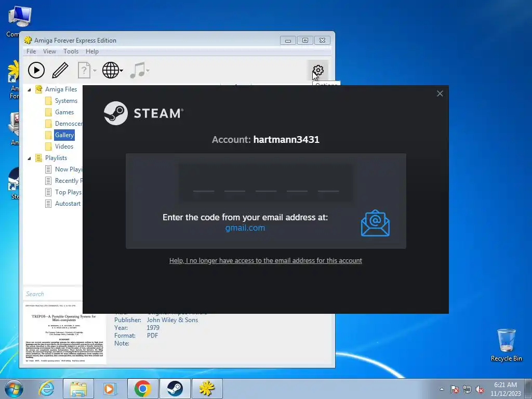This screenshot has height=399, width=532.
Task: Select the Gallery folder in tree
Action: click(64, 135)
